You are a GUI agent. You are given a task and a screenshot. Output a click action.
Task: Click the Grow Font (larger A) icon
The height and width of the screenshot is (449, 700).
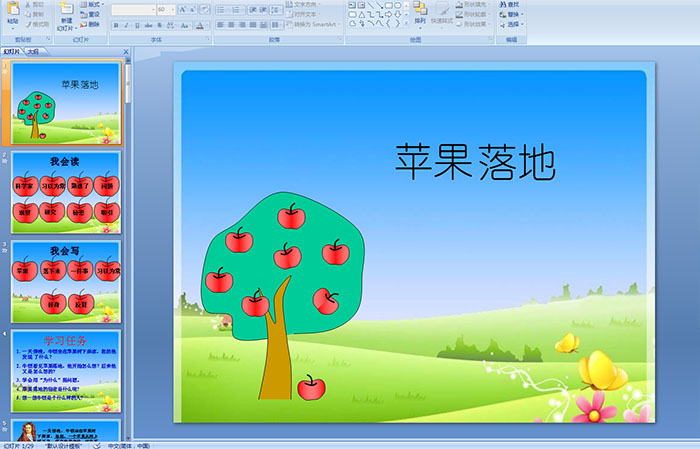point(182,9)
